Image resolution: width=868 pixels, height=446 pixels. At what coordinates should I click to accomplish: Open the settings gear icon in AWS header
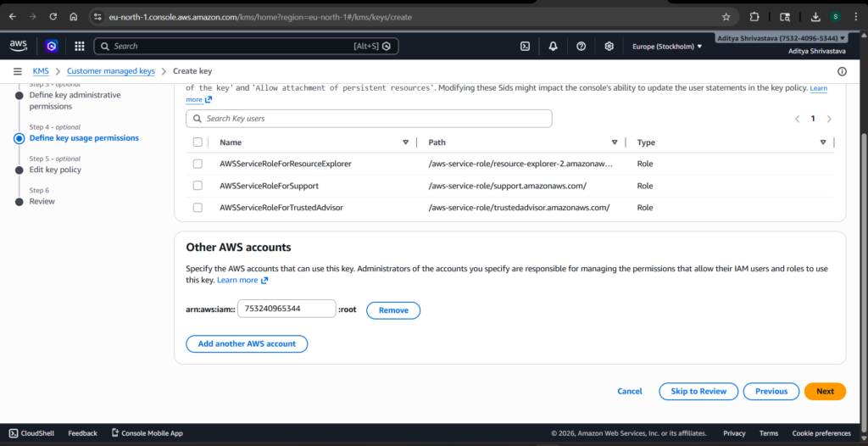tap(609, 47)
